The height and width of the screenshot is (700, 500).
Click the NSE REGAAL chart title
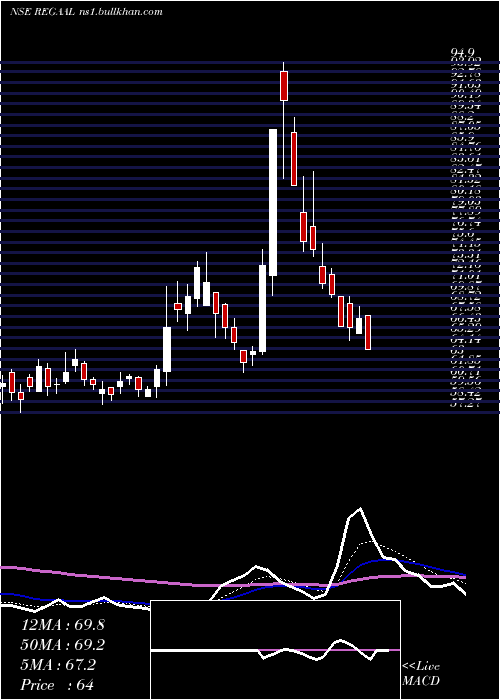point(86,12)
